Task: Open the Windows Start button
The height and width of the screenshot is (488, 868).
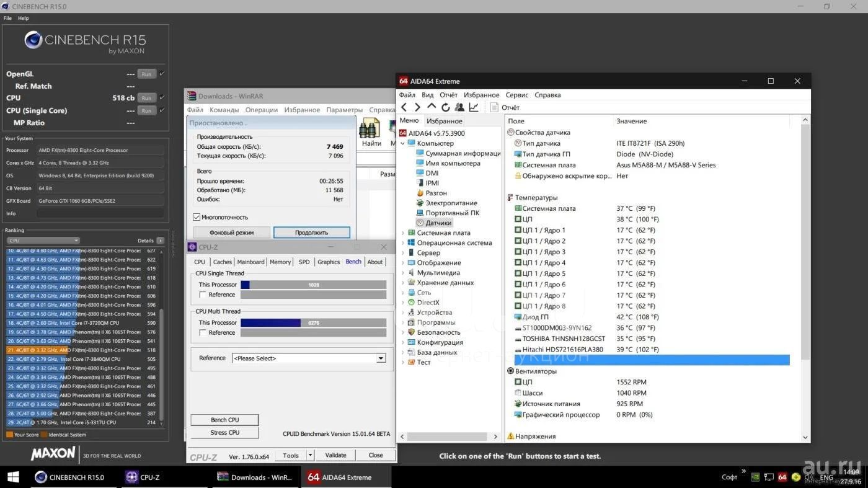Action: [13, 477]
